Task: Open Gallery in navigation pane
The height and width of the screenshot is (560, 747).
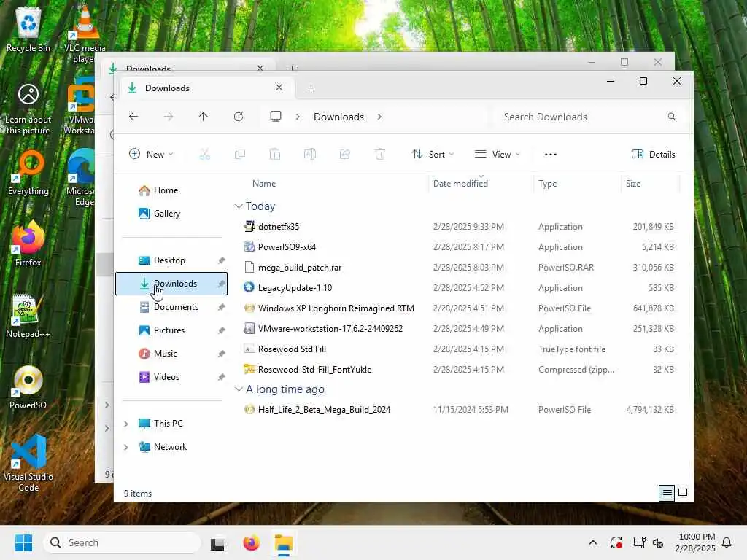Action: coord(167,214)
